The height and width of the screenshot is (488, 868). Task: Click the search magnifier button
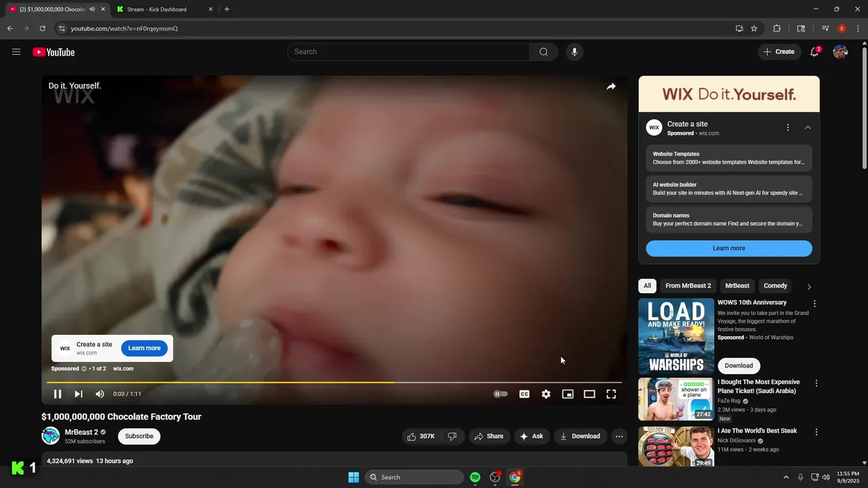[x=544, y=52]
